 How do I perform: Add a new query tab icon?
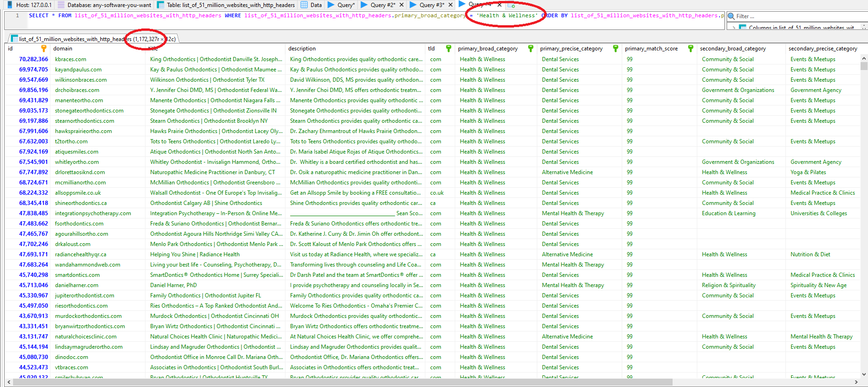point(511,5)
